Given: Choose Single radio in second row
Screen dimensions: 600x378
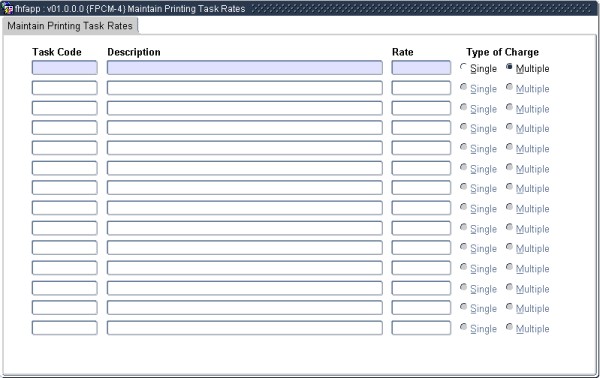Looking at the screenshot, I should point(463,87).
